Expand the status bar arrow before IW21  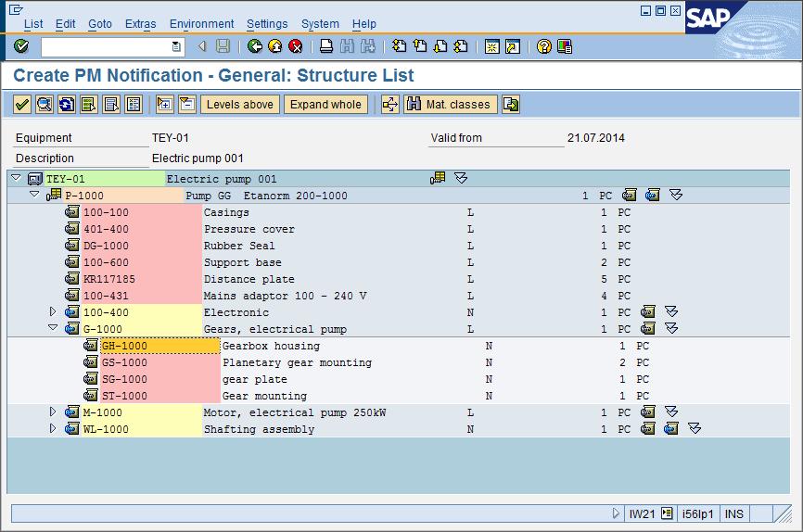pos(616,513)
